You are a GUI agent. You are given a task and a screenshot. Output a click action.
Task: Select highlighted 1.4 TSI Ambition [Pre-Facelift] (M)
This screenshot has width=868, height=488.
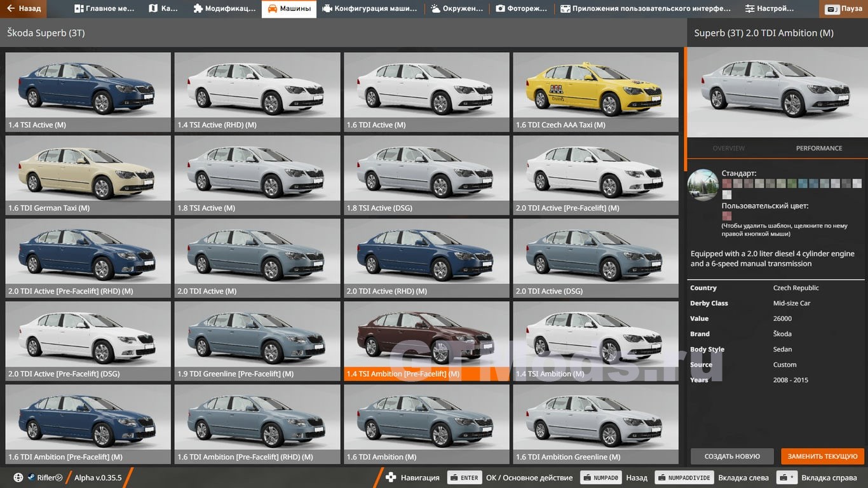(426, 341)
